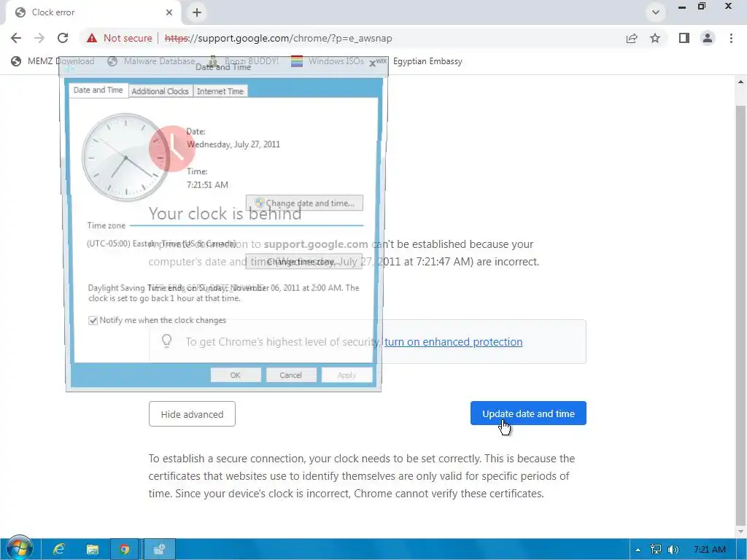Open the Chrome side panel
Viewport: 747px width, 560px height.
click(684, 38)
